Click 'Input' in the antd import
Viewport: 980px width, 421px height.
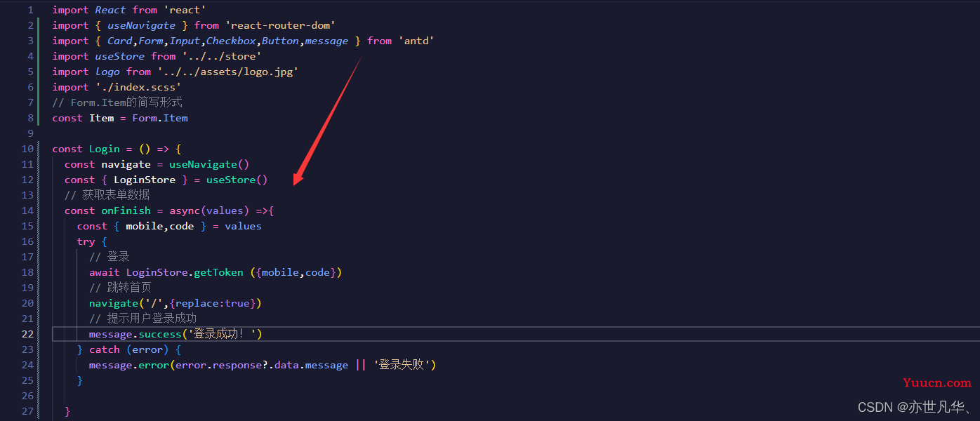[x=185, y=41]
